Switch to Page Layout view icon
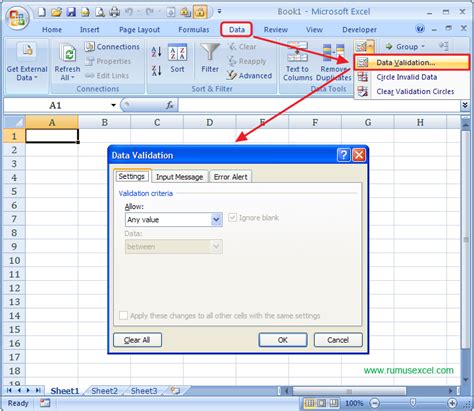This screenshot has height=411, width=474. (322, 403)
